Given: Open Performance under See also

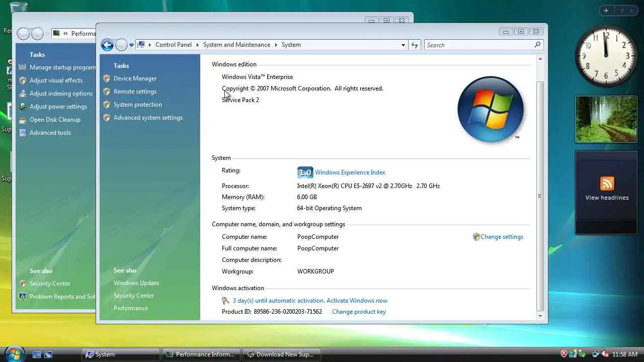Looking at the screenshot, I should [x=130, y=308].
